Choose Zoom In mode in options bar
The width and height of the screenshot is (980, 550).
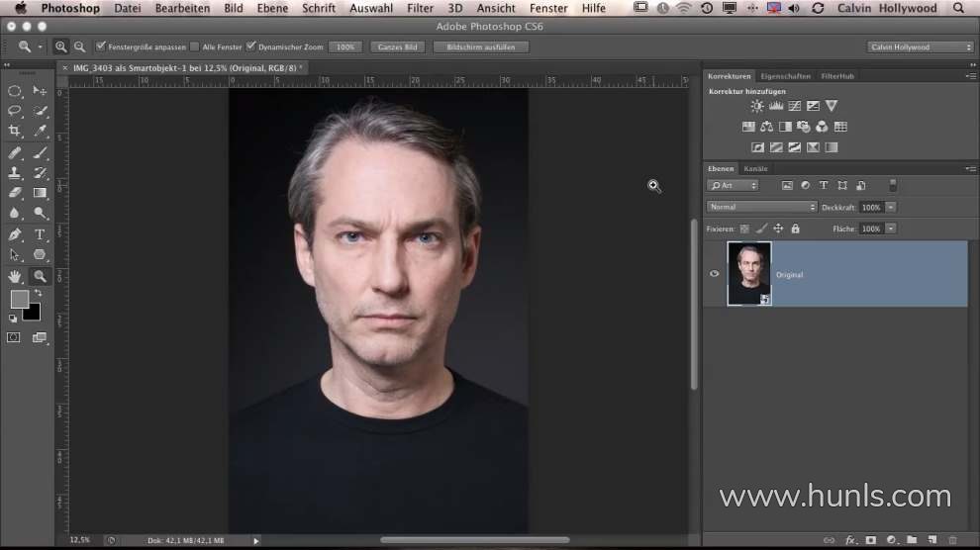tap(60, 46)
